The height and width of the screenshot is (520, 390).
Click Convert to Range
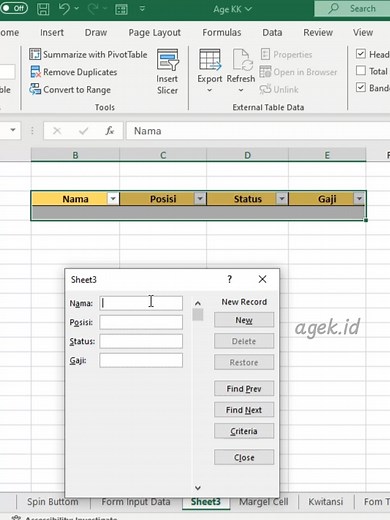70,90
